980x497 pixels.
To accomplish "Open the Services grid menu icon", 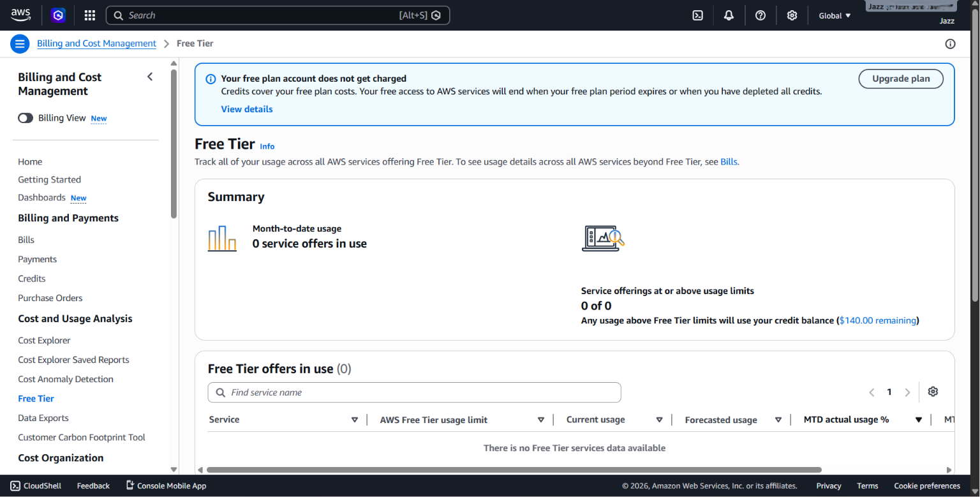I will [x=90, y=15].
